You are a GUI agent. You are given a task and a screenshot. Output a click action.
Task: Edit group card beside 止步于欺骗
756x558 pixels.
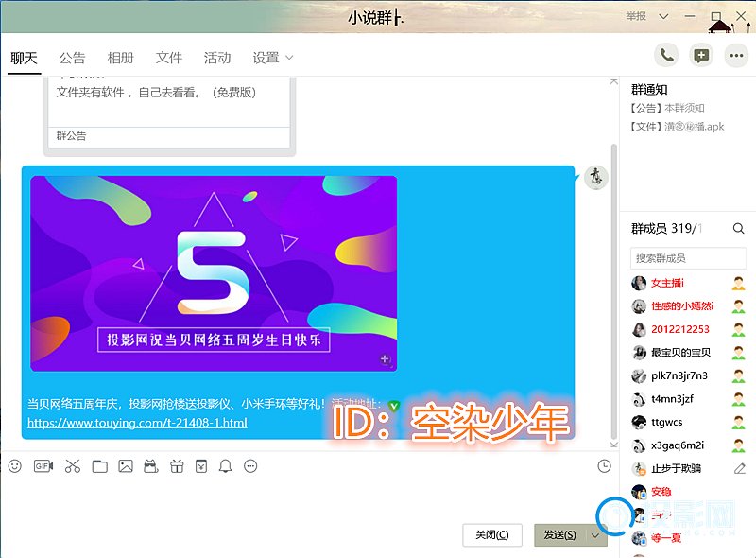pos(740,468)
